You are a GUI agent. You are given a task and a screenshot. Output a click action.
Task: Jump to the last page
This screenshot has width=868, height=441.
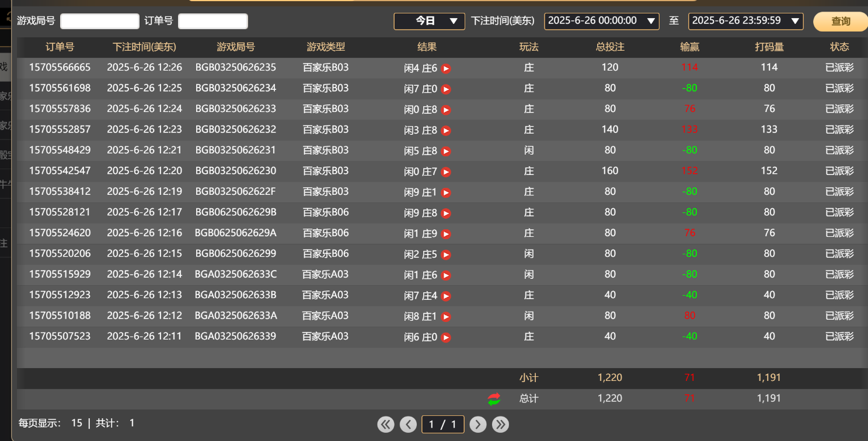(500, 424)
